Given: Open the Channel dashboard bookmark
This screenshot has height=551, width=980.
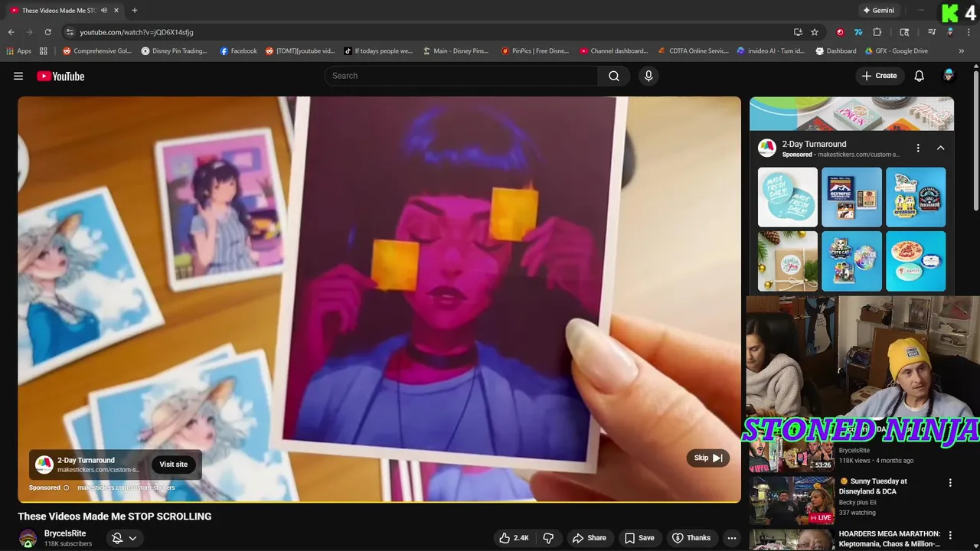Looking at the screenshot, I should click(x=613, y=51).
